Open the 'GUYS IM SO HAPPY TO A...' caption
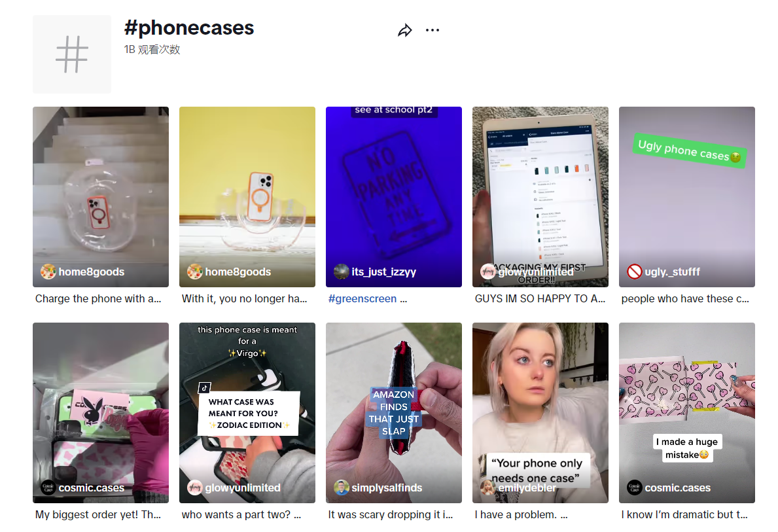This screenshot has height=532, width=778. point(540,299)
